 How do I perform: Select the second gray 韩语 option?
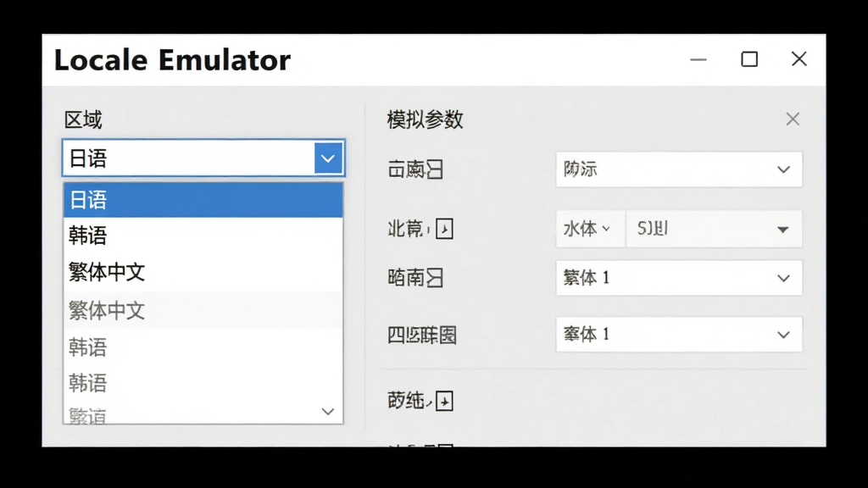tap(203, 383)
